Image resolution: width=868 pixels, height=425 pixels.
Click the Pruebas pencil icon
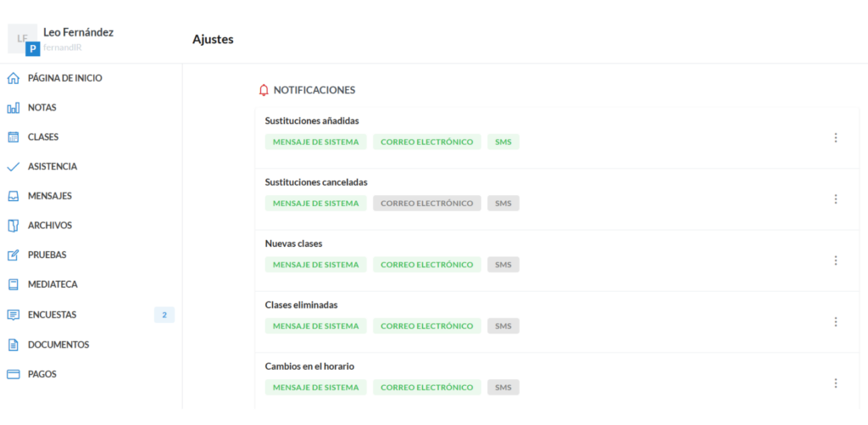pyautogui.click(x=13, y=254)
